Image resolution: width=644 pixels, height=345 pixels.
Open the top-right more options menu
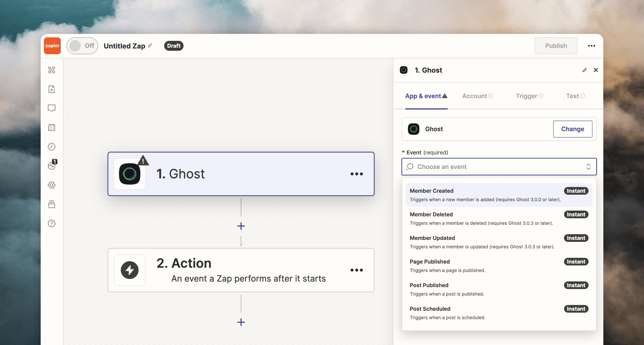(x=591, y=46)
